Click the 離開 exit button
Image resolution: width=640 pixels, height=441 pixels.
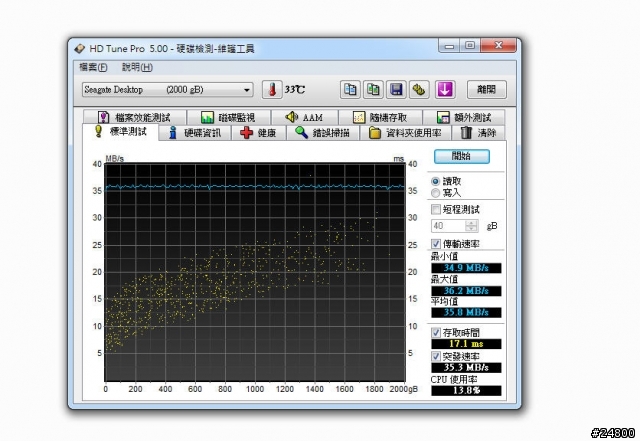pyautogui.click(x=487, y=89)
